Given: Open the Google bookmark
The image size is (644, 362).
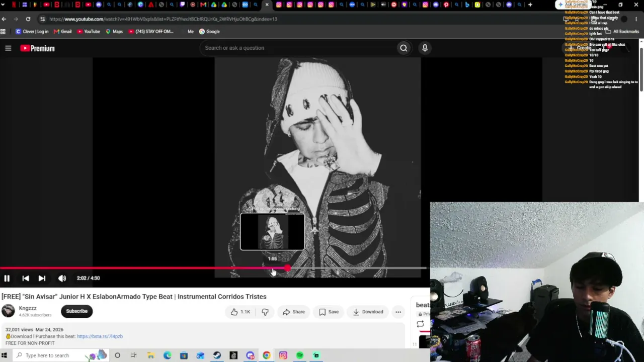Looking at the screenshot, I should pyautogui.click(x=209, y=32).
